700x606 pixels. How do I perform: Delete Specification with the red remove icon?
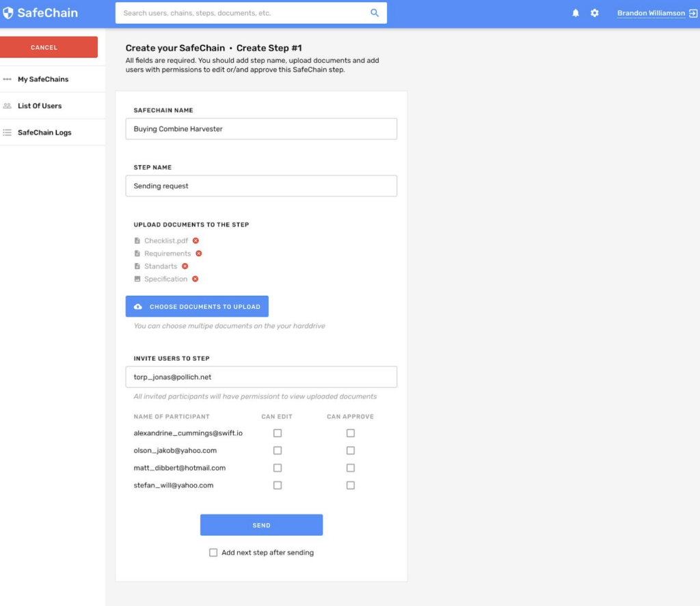point(195,279)
